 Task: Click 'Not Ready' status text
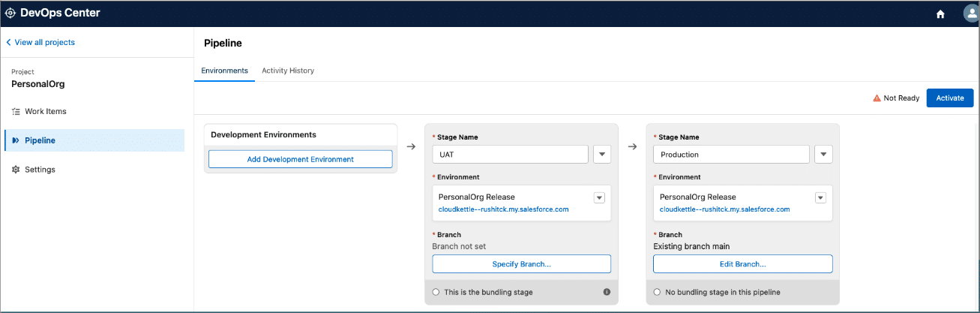901,98
